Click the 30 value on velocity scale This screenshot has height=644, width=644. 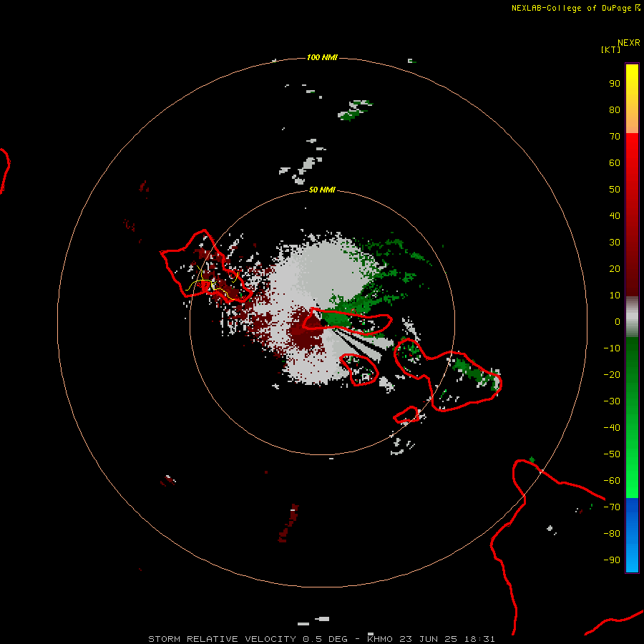615,243
